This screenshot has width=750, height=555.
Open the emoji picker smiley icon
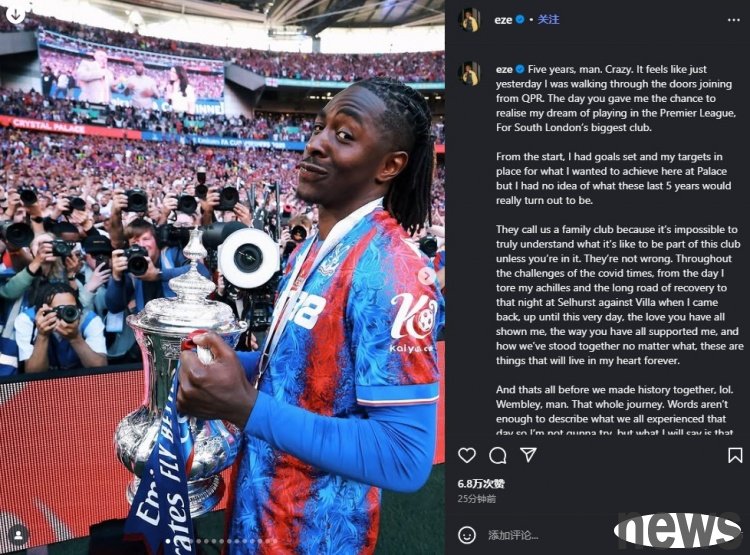click(467, 534)
